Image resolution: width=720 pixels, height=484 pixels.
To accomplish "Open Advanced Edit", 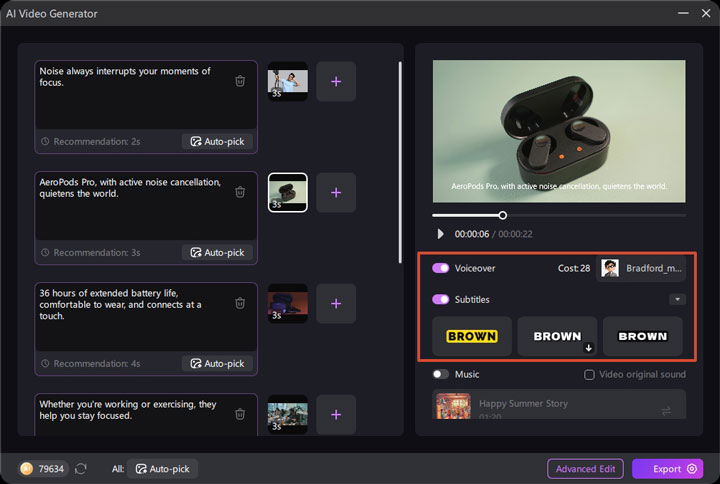I will [x=585, y=469].
